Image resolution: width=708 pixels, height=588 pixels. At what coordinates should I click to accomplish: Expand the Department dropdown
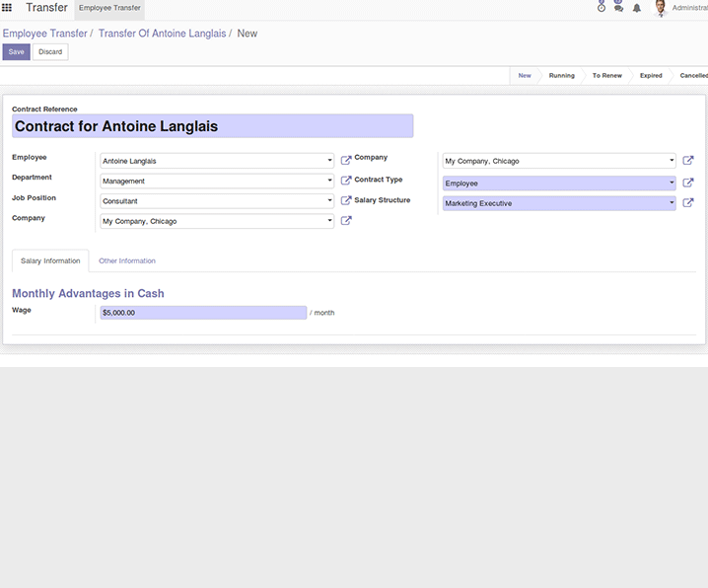click(329, 181)
